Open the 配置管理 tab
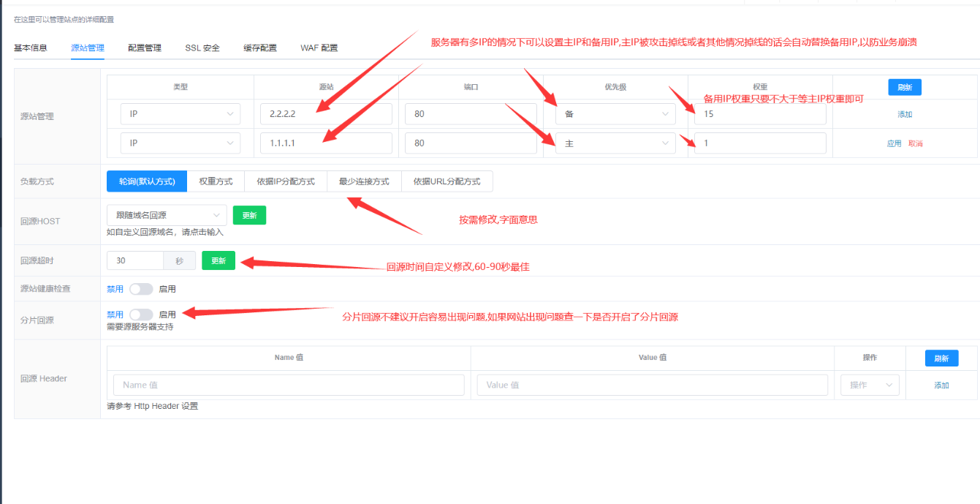 [145, 48]
